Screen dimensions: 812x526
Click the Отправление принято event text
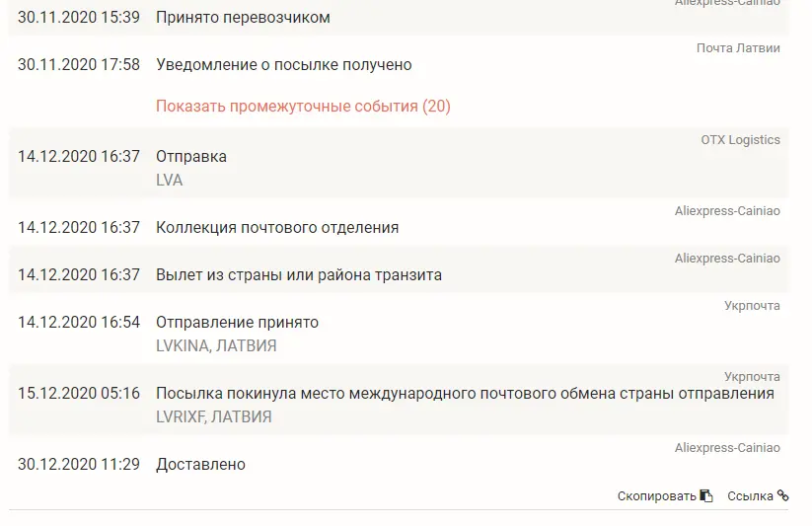click(x=237, y=323)
